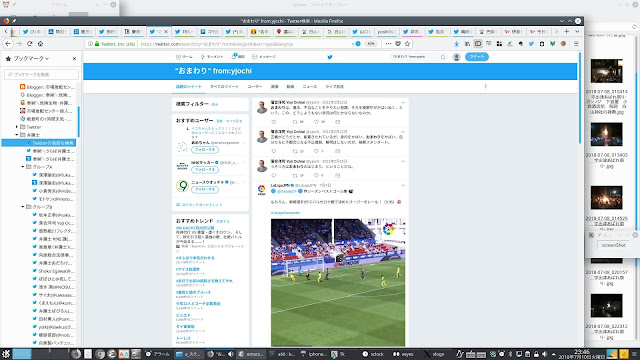Screen dimensions: 640x360
Task: Open downloads arrow icon in toolbar
Action: (x=456, y=44)
